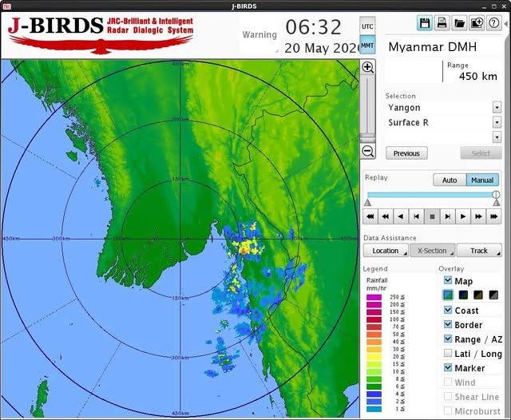Toggle the Border overlay checkbox
The height and width of the screenshot is (420, 511).
pyautogui.click(x=448, y=324)
